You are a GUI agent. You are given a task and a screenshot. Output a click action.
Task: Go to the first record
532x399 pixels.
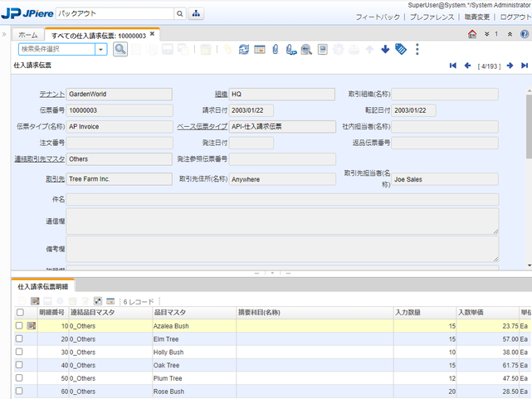(452, 66)
